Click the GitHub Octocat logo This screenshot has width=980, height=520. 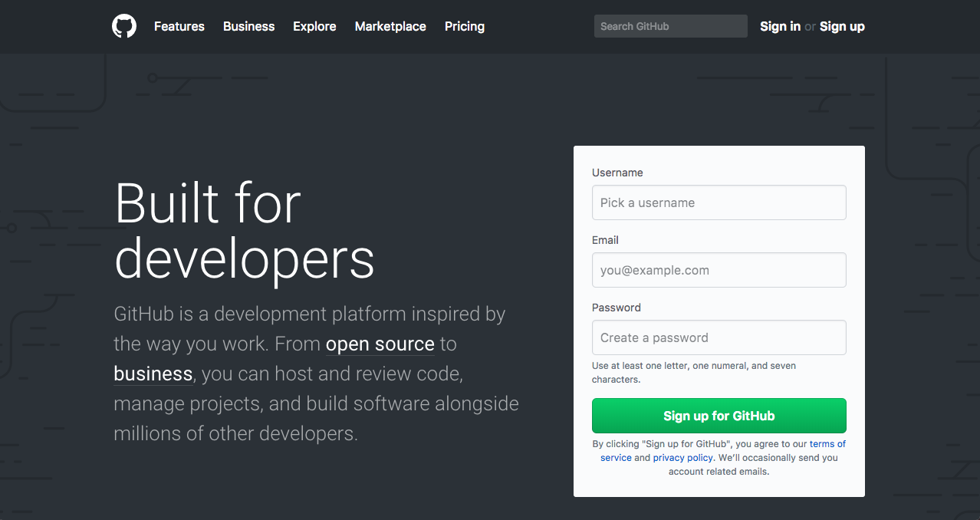click(124, 26)
